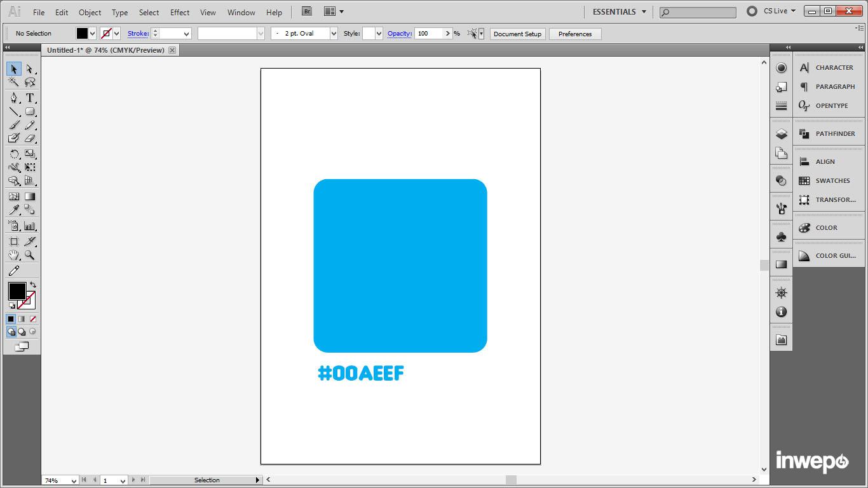
Task: Open the Layers panel icon
Action: (x=782, y=134)
